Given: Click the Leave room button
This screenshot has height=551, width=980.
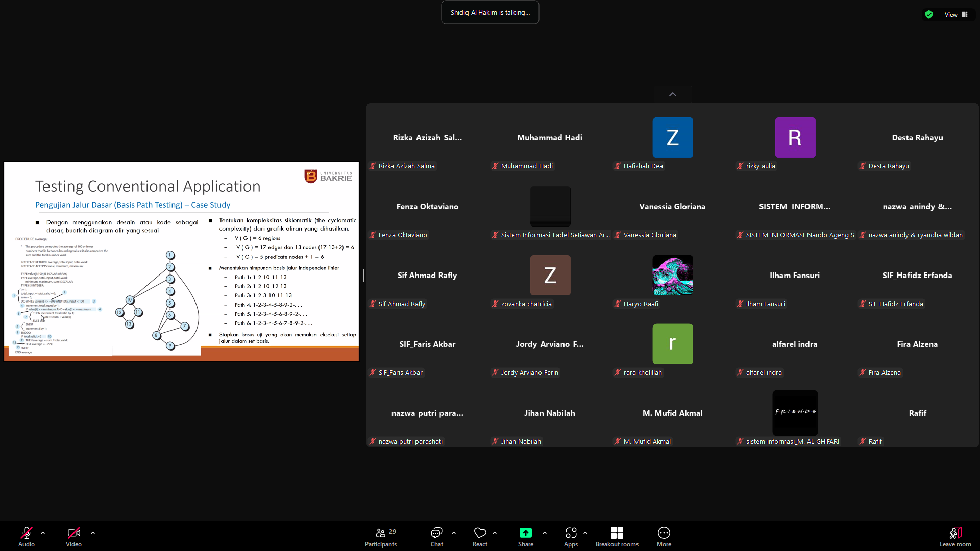Looking at the screenshot, I should click(955, 536).
